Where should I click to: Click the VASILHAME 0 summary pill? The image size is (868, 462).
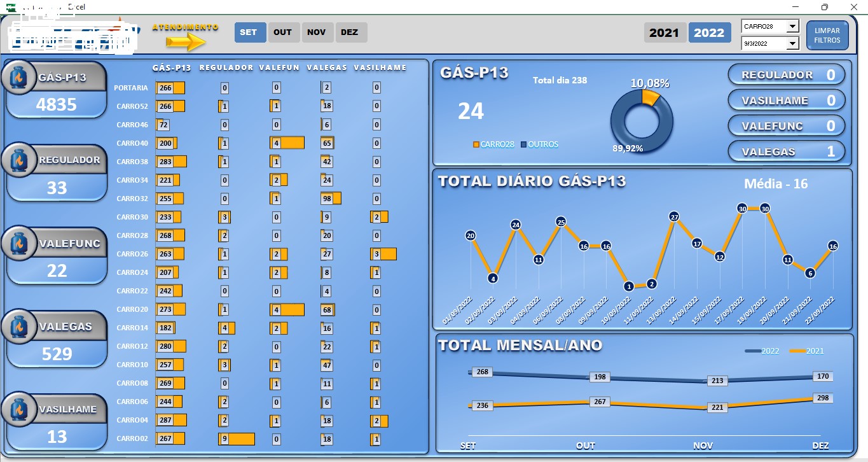tap(787, 101)
